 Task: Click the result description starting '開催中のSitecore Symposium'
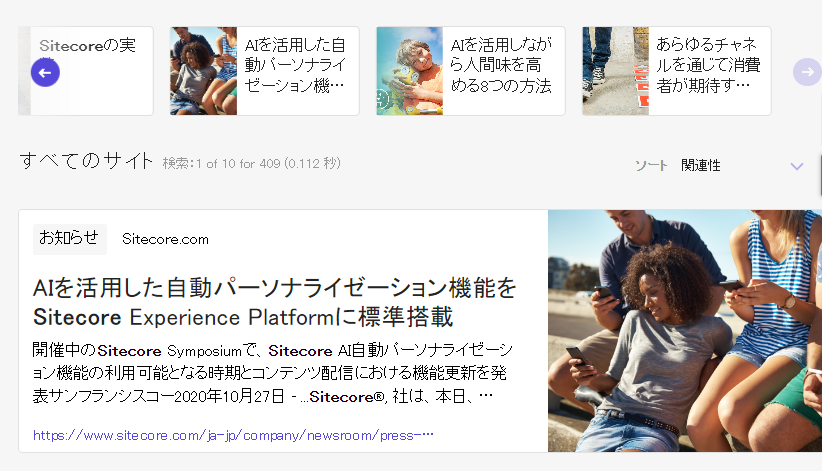coord(272,372)
